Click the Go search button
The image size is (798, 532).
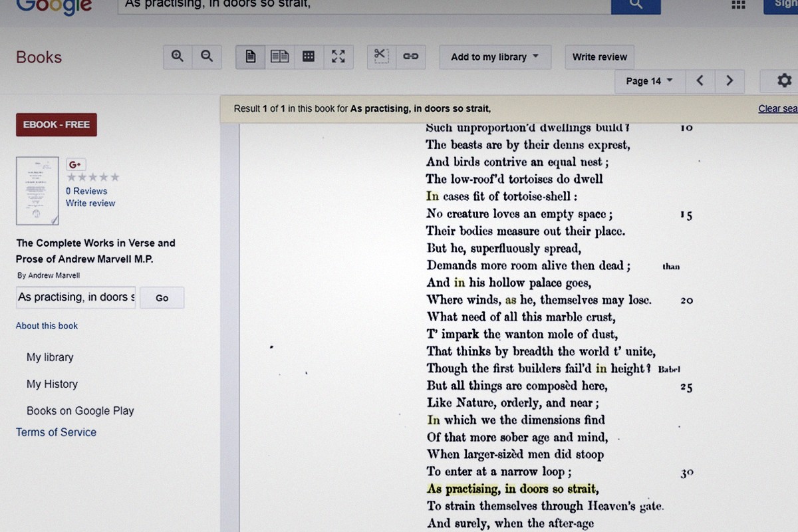click(x=162, y=298)
